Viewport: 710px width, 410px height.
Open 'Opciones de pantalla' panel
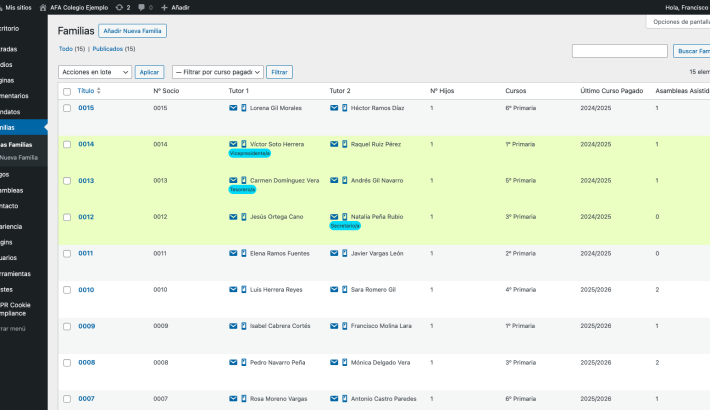680,21
